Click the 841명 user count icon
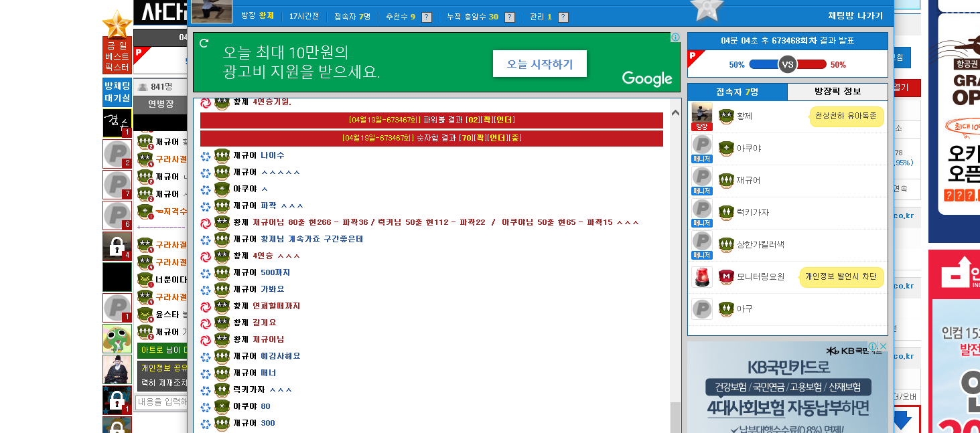This screenshot has height=433, width=980. [x=143, y=87]
